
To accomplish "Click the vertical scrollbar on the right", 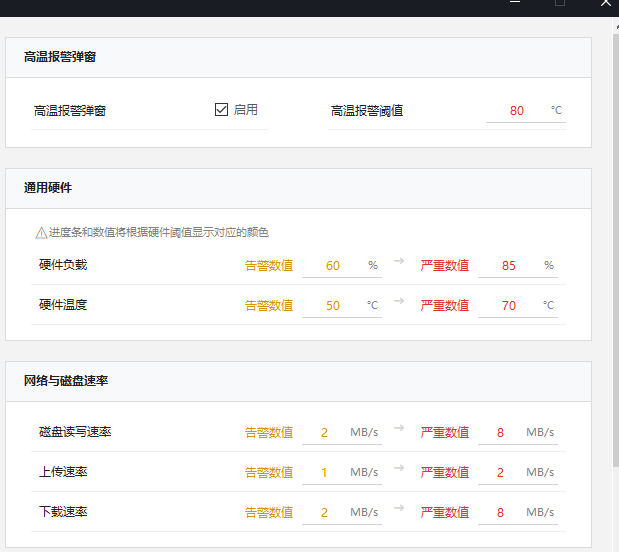I will (x=616, y=250).
